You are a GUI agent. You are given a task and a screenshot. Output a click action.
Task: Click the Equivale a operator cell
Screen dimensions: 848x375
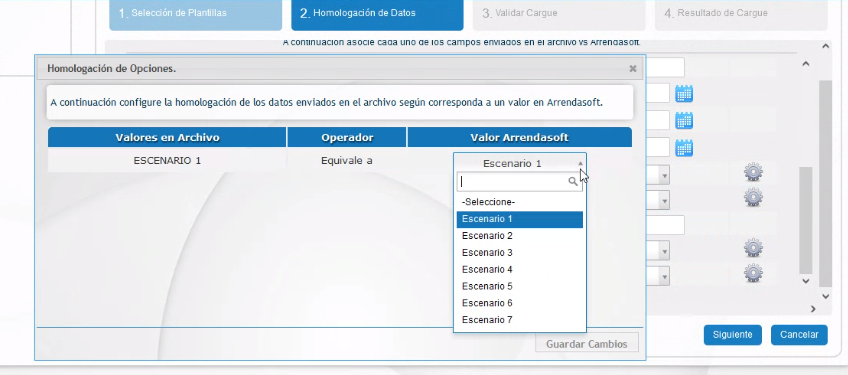(x=347, y=161)
